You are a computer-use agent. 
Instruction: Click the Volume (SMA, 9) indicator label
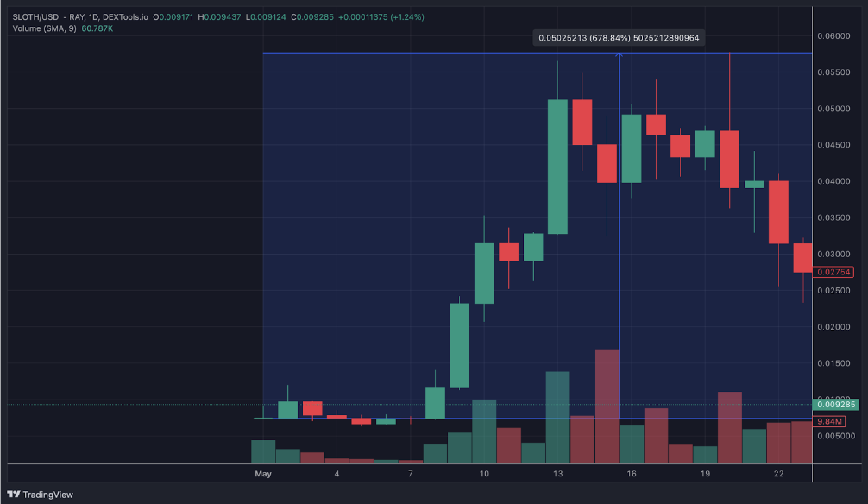pos(44,28)
